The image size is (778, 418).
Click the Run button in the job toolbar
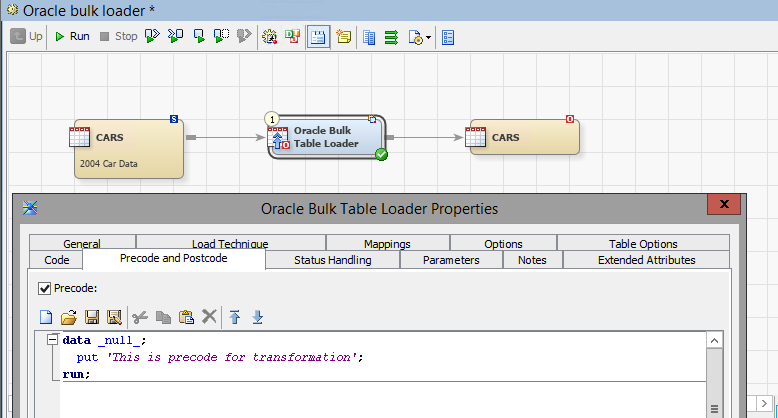(71, 37)
